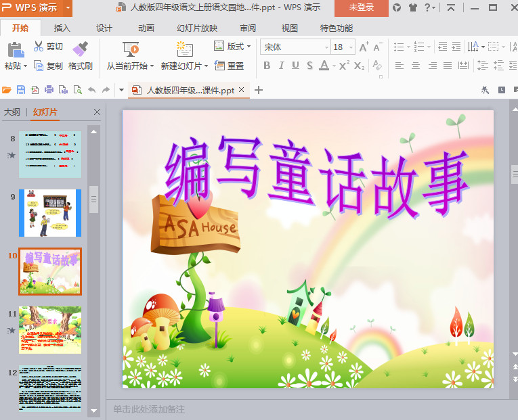Open the help question mark menu

click(x=430, y=7)
